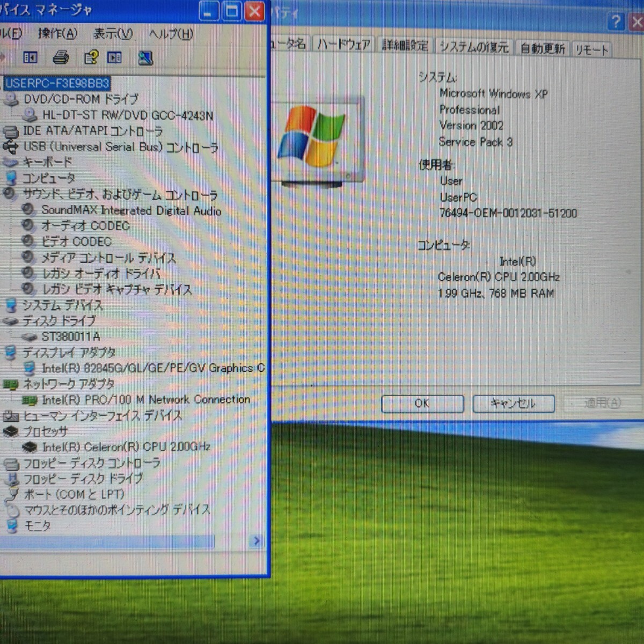Select ディスプレイ アダプタ category
The height and width of the screenshot is (644, 644).
click(x=69, y=353)
